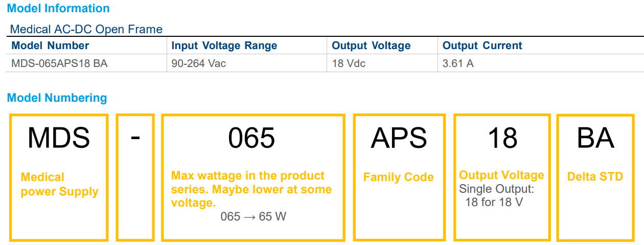
Task: Select the 065 → 65 W note
Action: (253, 216)
